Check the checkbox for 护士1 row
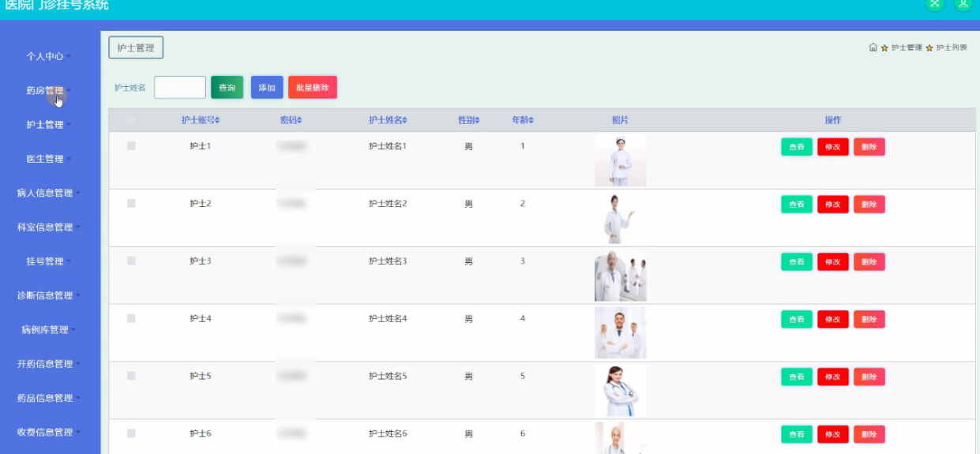Image resolution: width=980 pixels, height=454 pixels. point(131,146)
